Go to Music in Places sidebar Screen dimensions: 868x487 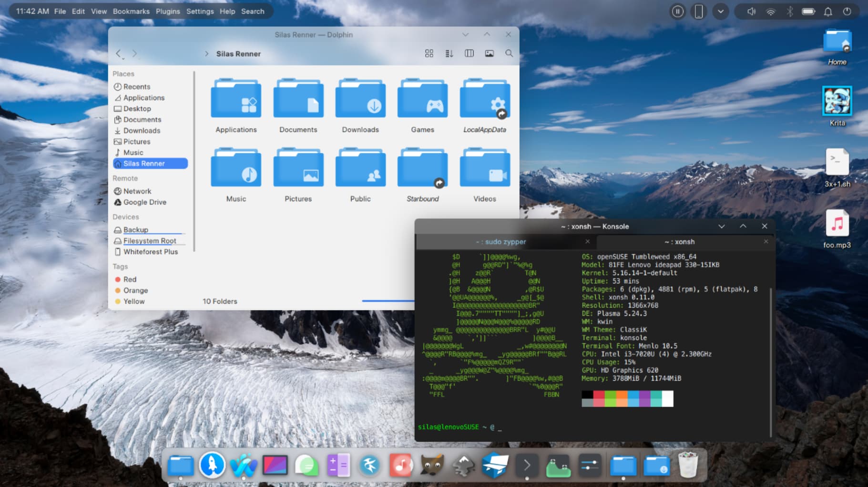click(x=150, y=152)
